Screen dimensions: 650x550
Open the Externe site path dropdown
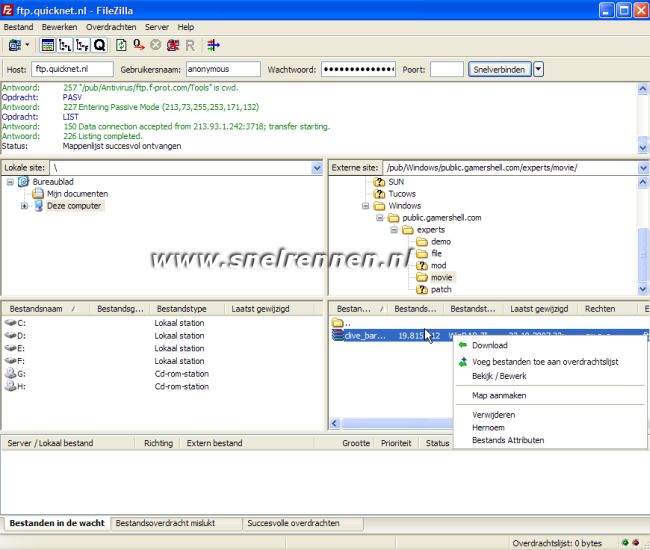tap(643, 168)
